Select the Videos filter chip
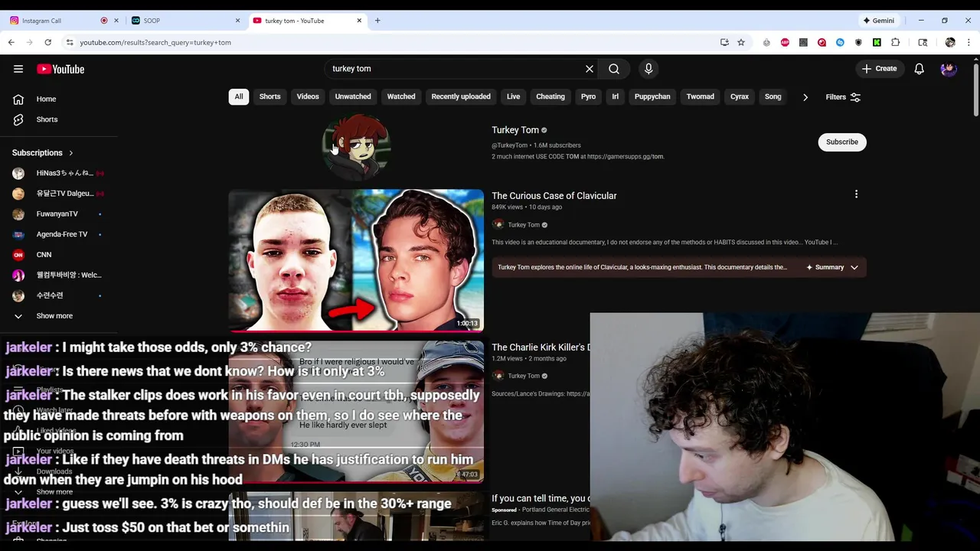 coord(308,96)
